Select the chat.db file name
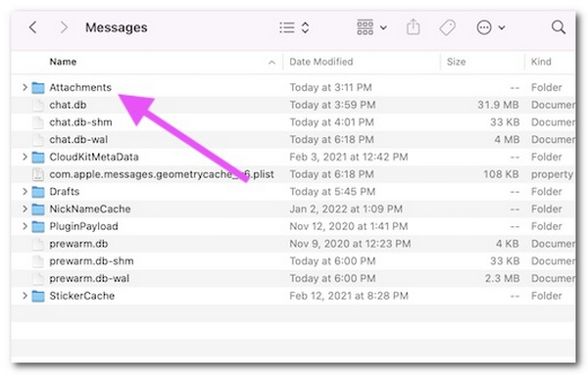Screen dimensions: 588x375 (68, 105)
